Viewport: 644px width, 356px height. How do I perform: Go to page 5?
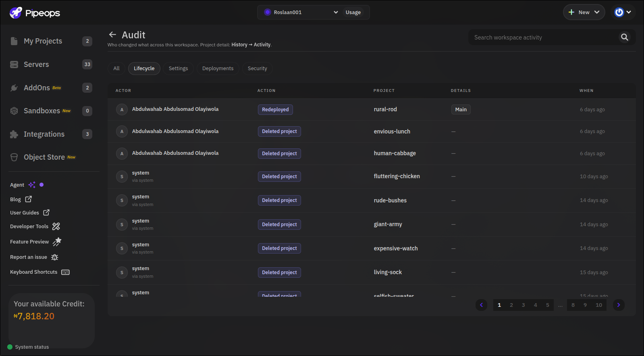[x=548, y=305]
